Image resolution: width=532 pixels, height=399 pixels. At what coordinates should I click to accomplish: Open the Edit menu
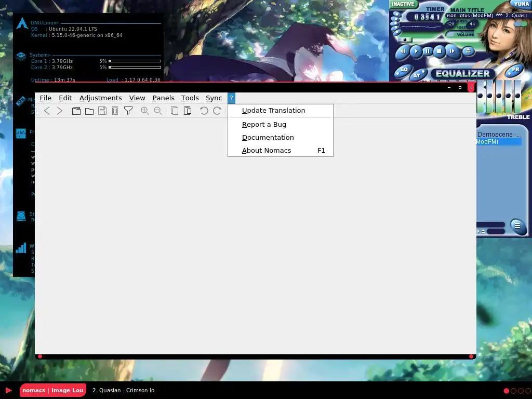click(x=65, y=98)
